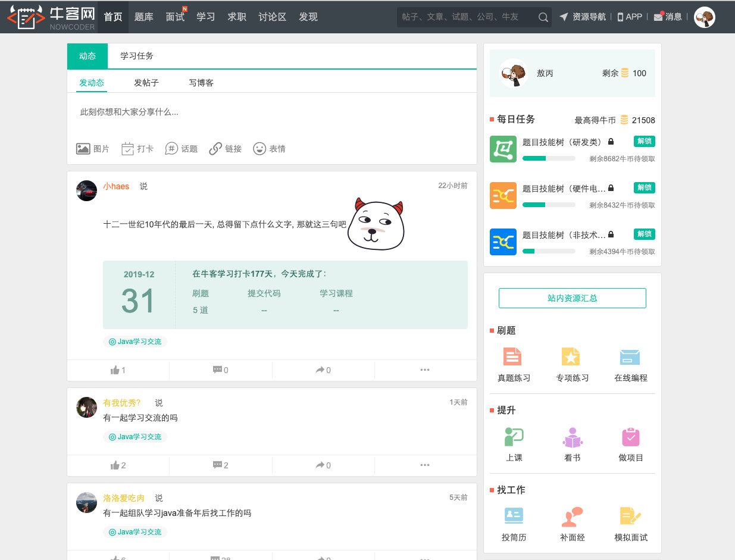Open 资源导航 navigation arrow icon
Viewport: 735px width, 560px height.
tap(564, 17)
